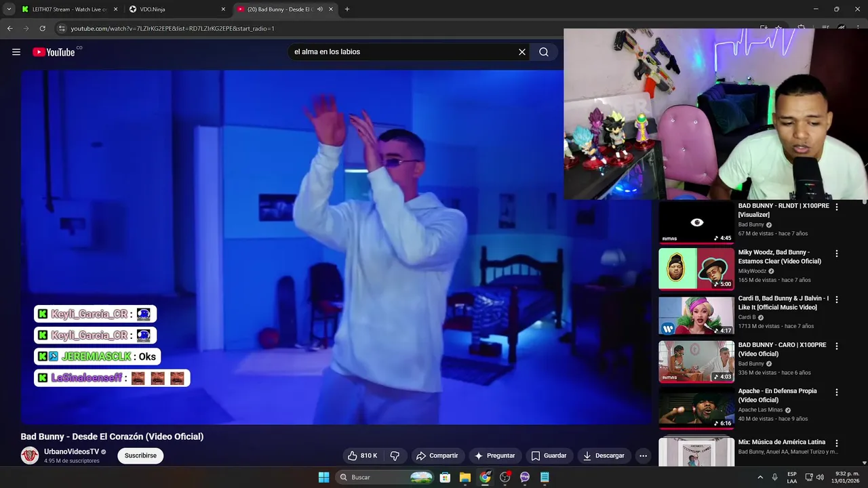The width and height of the screenshot is (868, 488).
Task: Reload the page
Action: [x=42, y=28]
